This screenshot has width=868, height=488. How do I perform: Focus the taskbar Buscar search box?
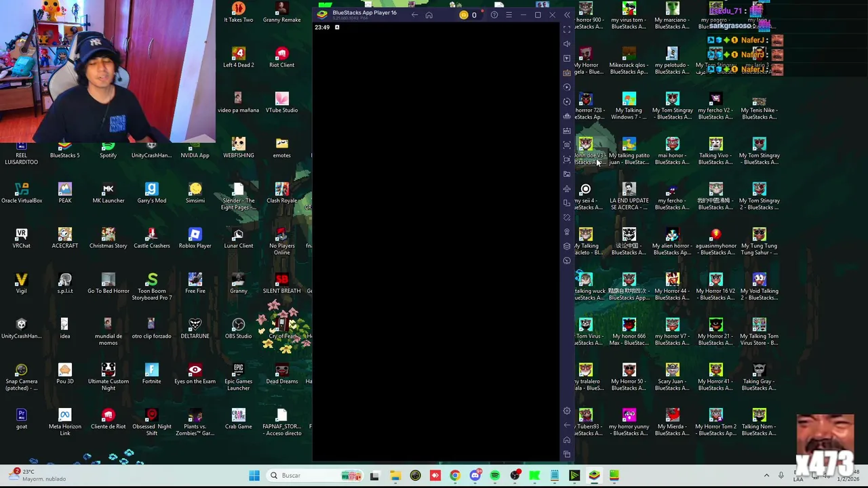tap(315, 476)
